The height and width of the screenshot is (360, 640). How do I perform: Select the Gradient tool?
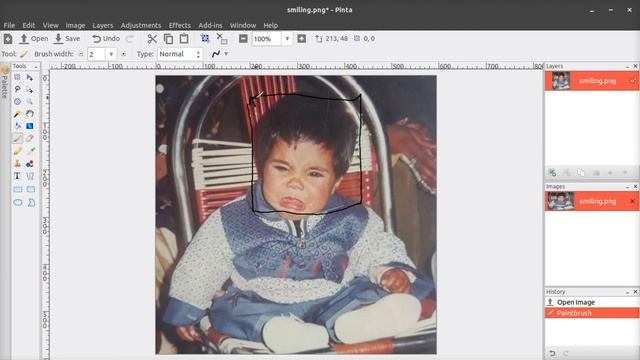(x=30, y=126)
